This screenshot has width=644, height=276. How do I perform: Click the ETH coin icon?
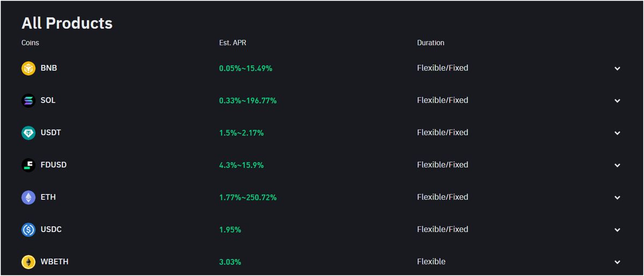28,197
